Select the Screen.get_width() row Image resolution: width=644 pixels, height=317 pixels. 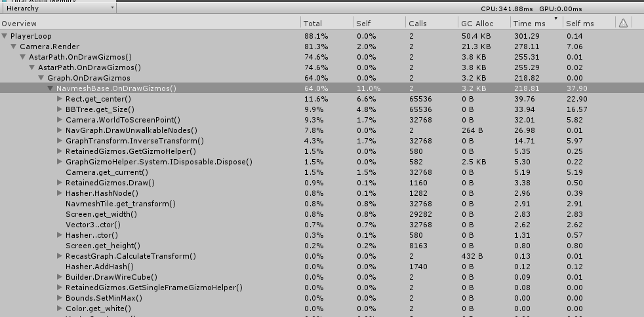point(322,214)
